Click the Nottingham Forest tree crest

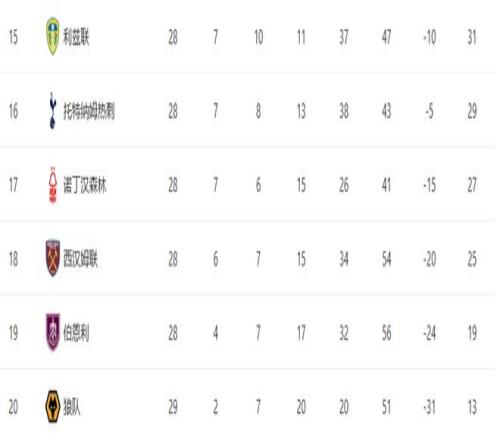coord(53,185)
